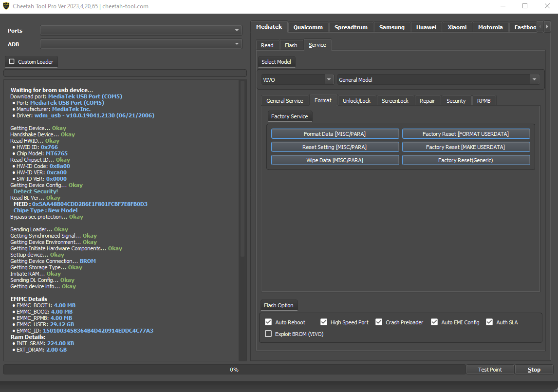Toggle Crash Preloader checkbox
558x392 pixels.
[379, 322]
